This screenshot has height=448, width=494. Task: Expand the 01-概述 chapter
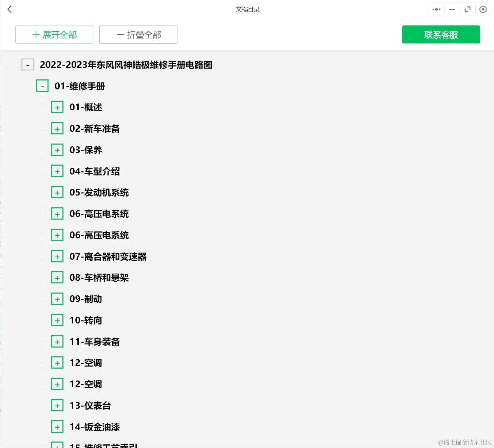click(x=57, y=107)
